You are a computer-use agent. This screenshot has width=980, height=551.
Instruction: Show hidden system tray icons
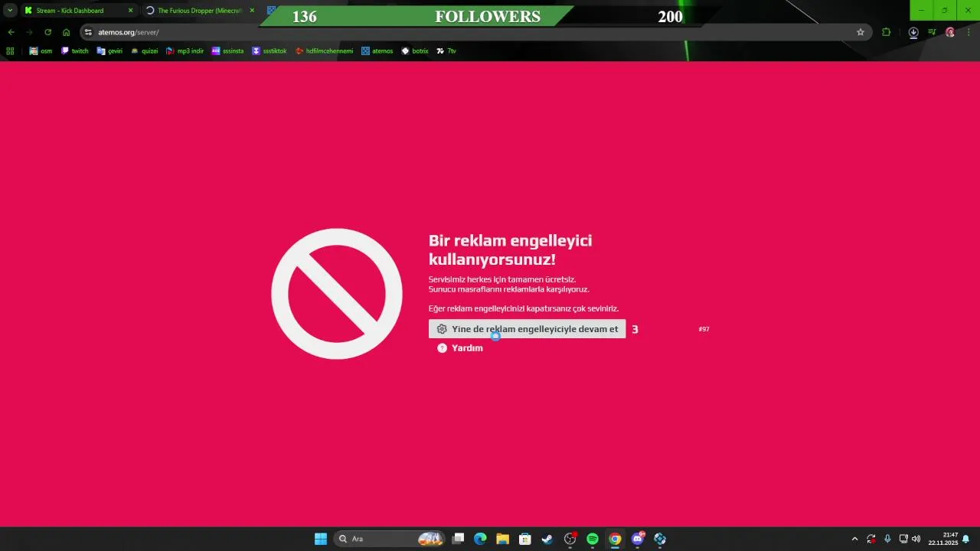tap(854, 539)
